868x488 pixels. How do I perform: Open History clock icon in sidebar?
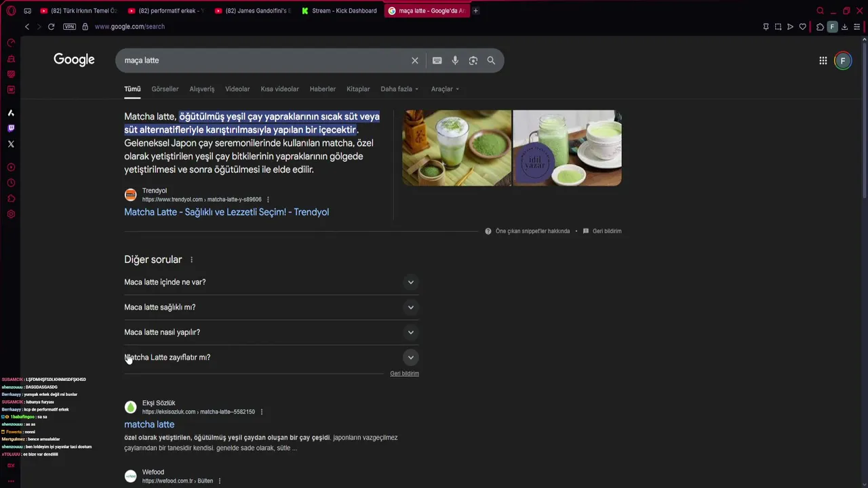point(11,183)
